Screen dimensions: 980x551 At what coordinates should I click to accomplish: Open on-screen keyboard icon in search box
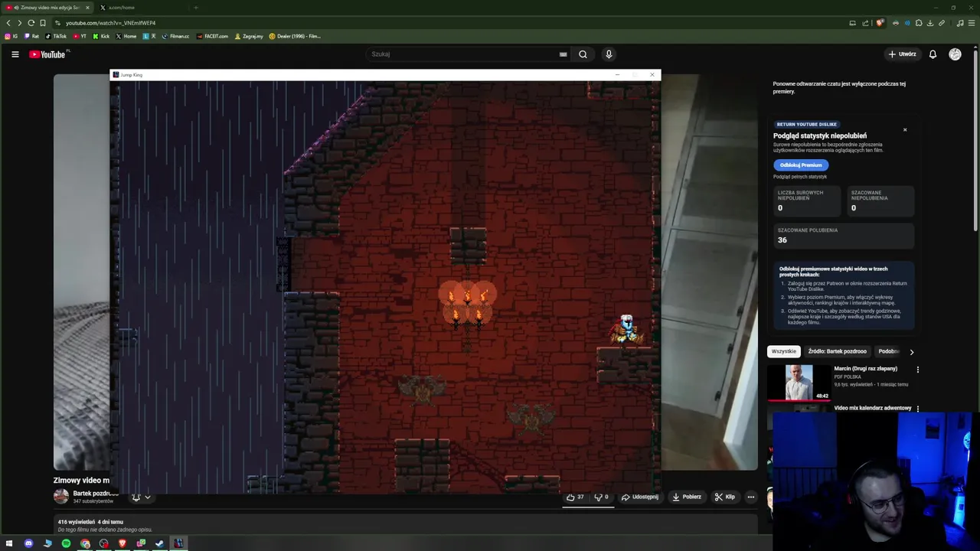563,54
